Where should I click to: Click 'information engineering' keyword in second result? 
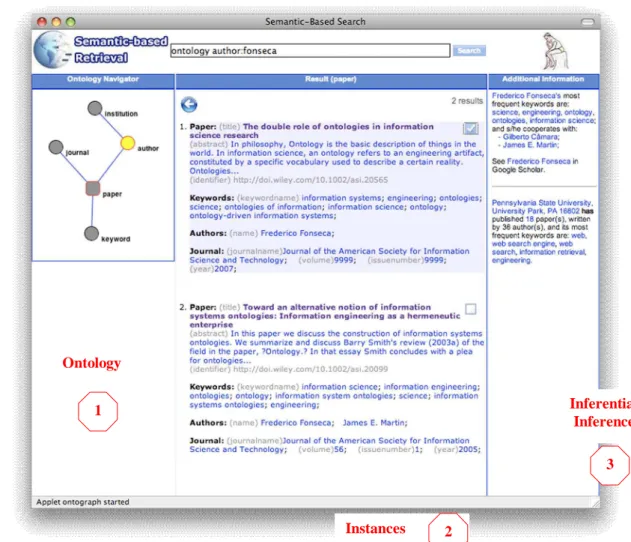430,387
